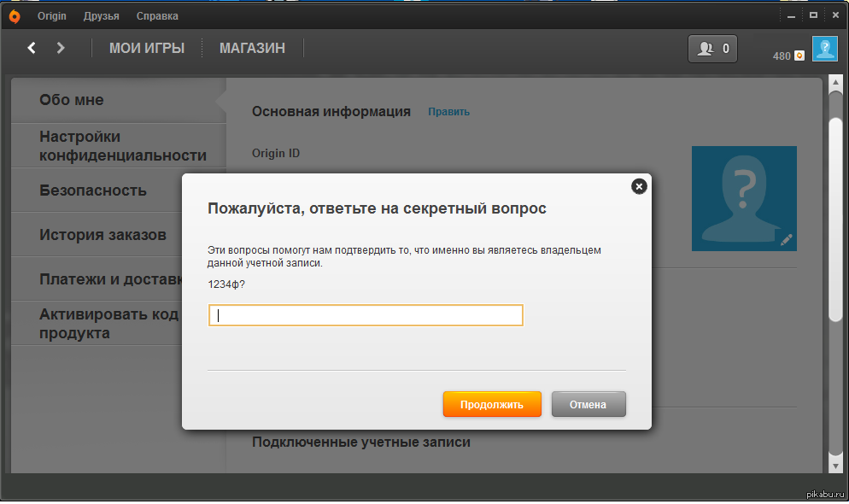The image size is (849, 504).
Task: Click the large profile avatar placeholder
Action: coord(744,198)
